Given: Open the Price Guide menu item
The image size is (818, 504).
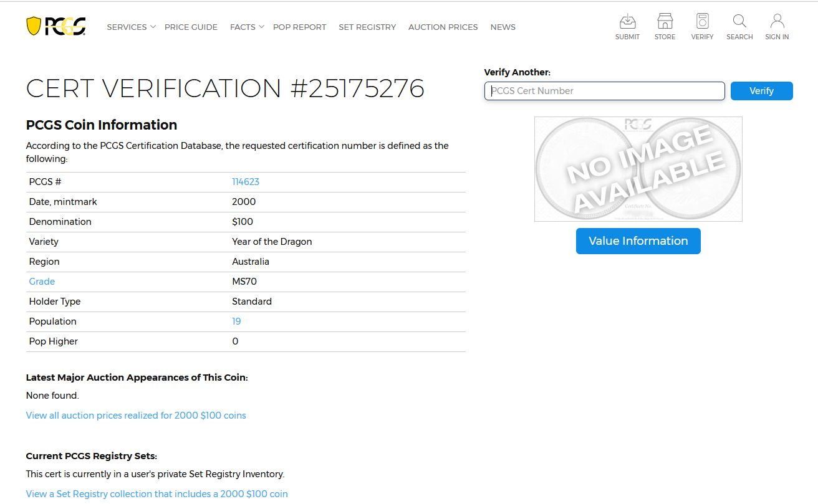Looking at the screenshot, I should (191, 27).
